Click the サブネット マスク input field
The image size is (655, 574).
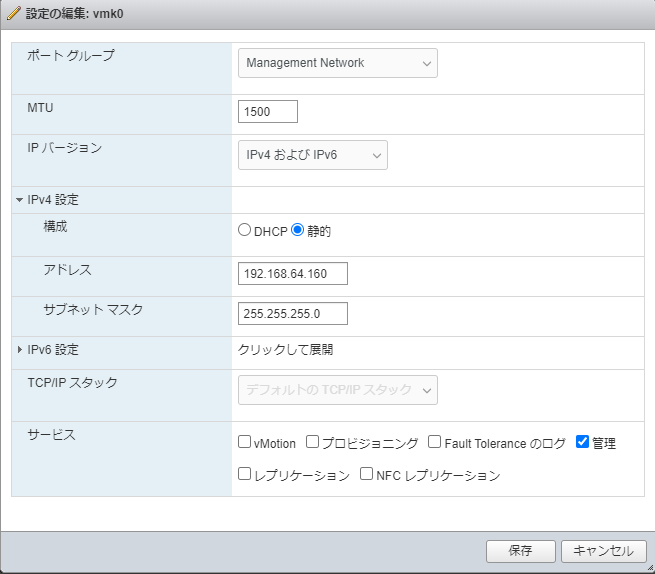pyautogui.click(x=293, y=314)
